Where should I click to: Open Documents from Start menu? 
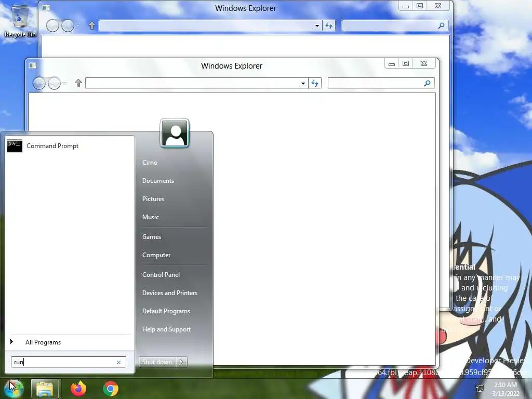158,181
